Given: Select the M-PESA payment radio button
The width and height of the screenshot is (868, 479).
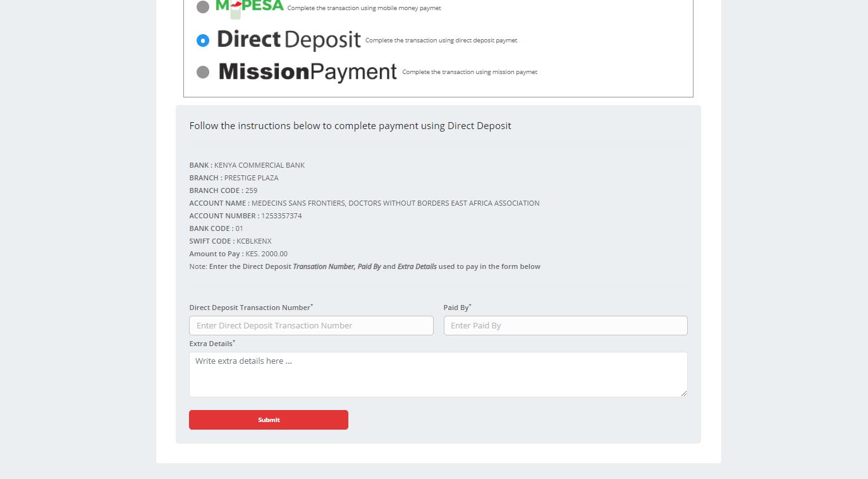Looking at the screenshot, I should (203, 7).
